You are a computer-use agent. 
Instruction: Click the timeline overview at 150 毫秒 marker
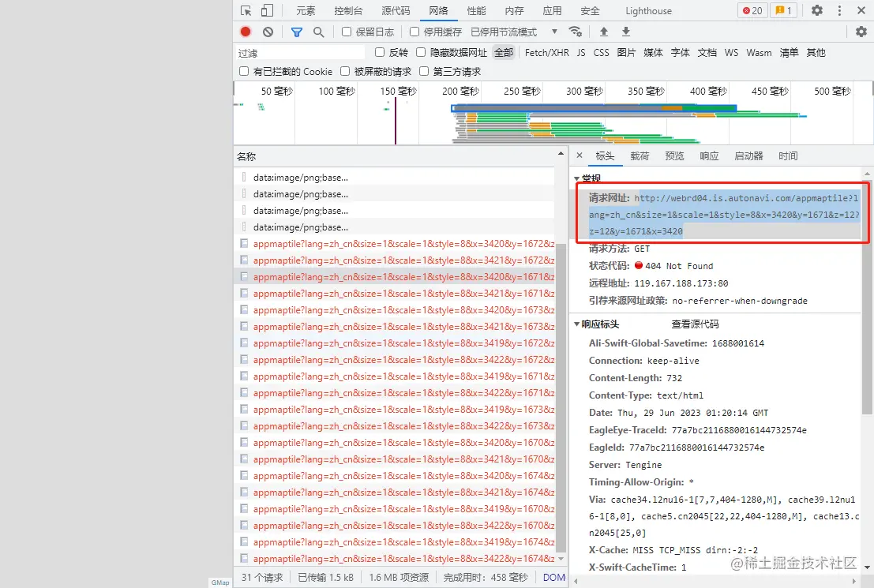398,91
